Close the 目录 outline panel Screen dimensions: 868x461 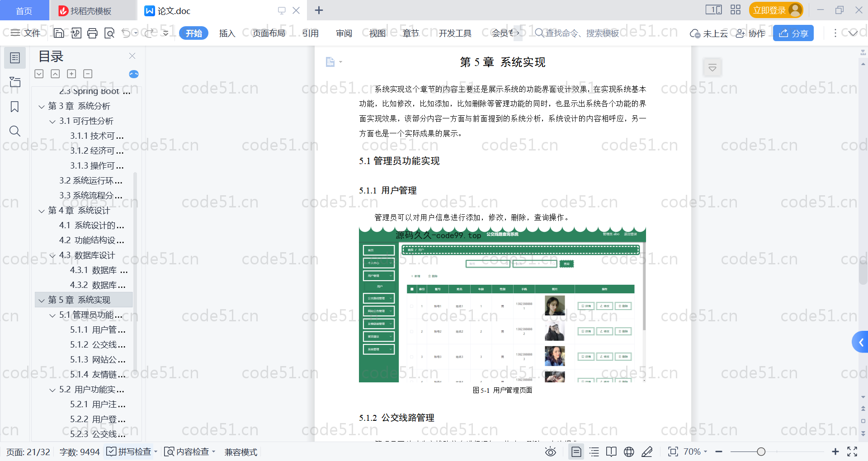[x=132, y=56]
